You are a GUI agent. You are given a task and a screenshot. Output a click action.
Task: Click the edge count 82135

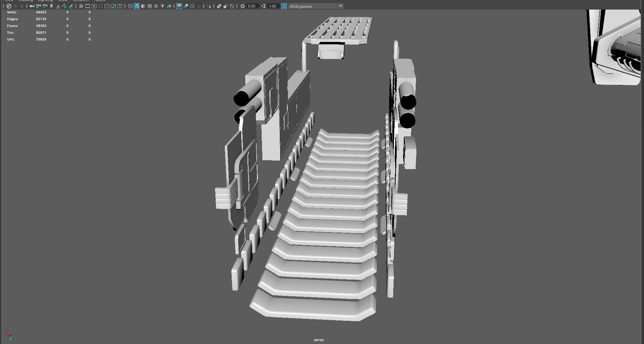pyautogui.click(x=41, y=19)
